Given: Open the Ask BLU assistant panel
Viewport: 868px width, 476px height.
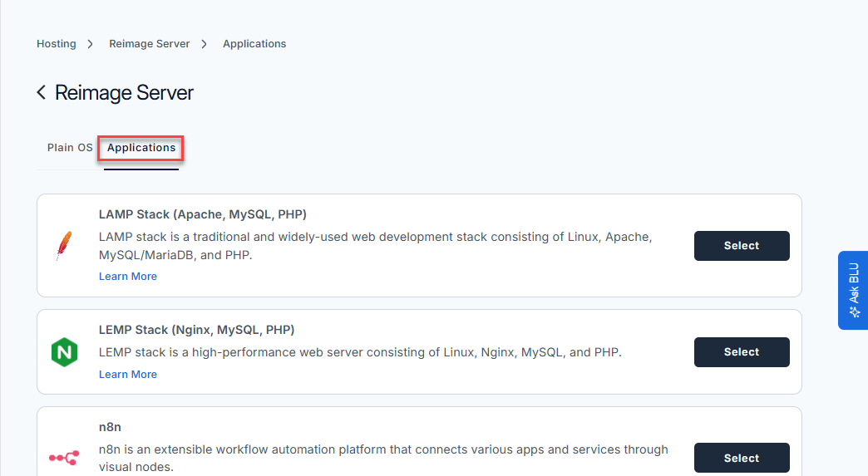Looking at the screenshot, I should tap(853, 290).
